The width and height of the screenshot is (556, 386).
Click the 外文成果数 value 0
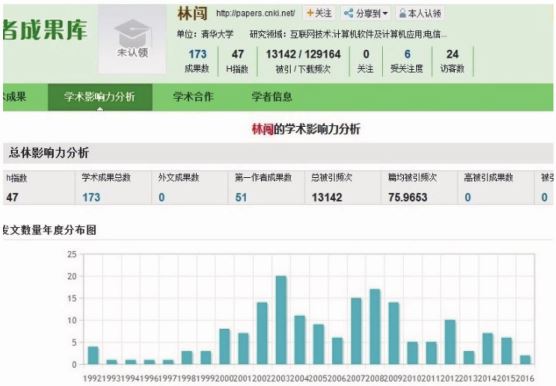pyautogui.click(x=161, y=197)
